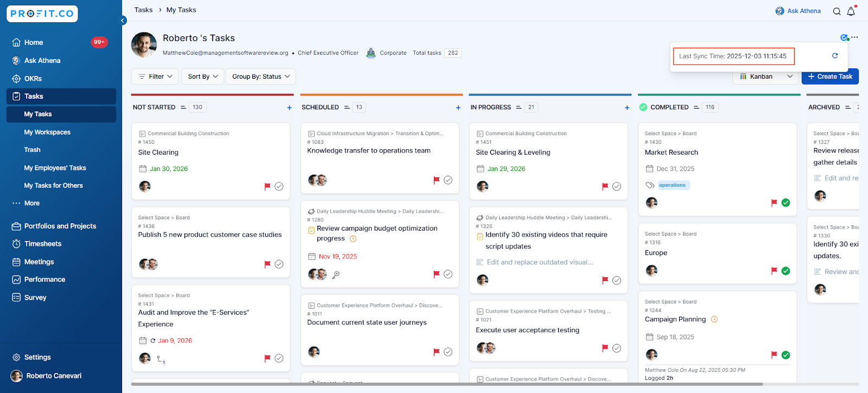The width and height of the screenshot is (868, 393).
Task: Open the Group By: Status dropdown
Action: pyautogui.click(x=261, y=77)
